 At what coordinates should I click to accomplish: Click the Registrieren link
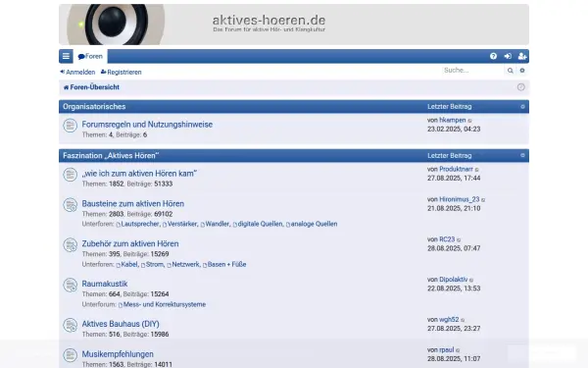pyautogui.click(x=122, y=72)
